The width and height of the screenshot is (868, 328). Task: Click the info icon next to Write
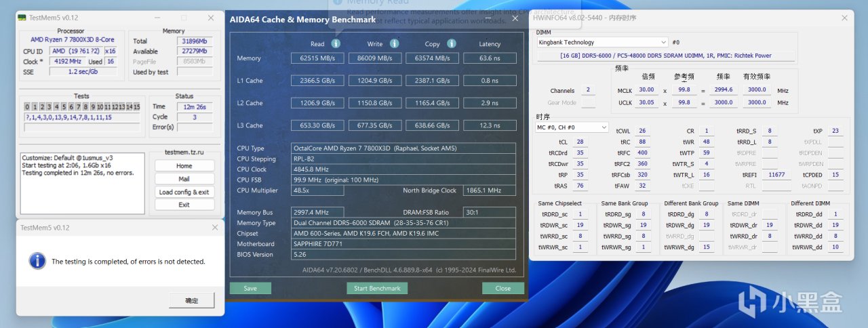pos(393,43)
